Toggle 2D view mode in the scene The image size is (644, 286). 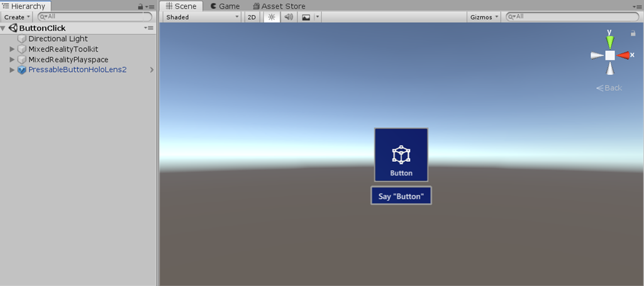click(252, 17)
